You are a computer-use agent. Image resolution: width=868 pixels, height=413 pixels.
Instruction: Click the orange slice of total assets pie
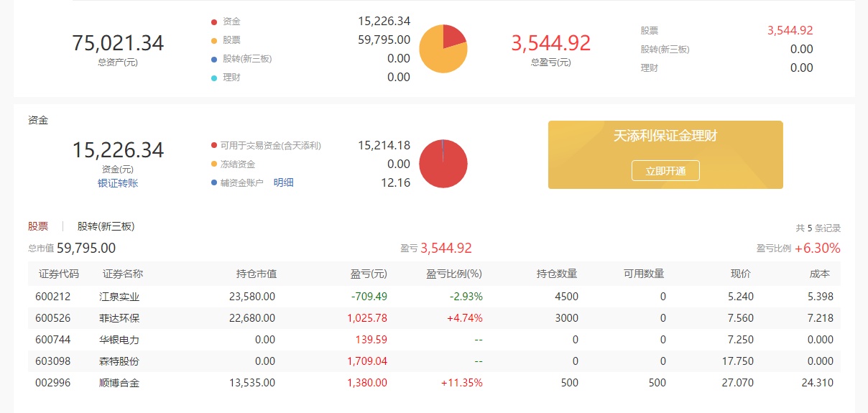click(x=438, y=56)
